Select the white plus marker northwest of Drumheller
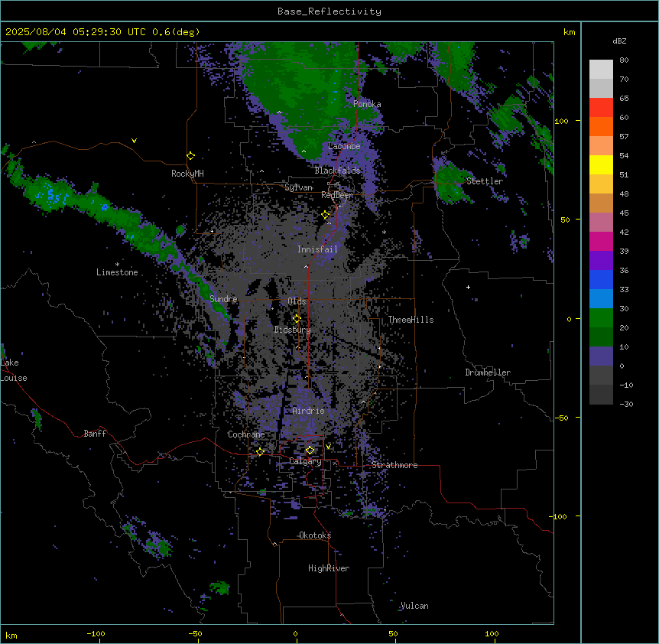659x644 pixels. pyautogui.click(x=468, y=287)
